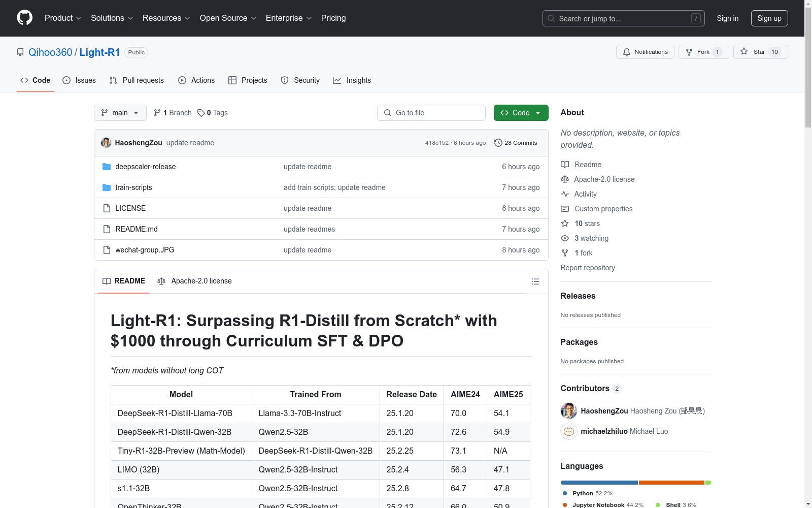Click the pulse icon beside Activity
812x508 pixels.
click(x=565, y=194)
